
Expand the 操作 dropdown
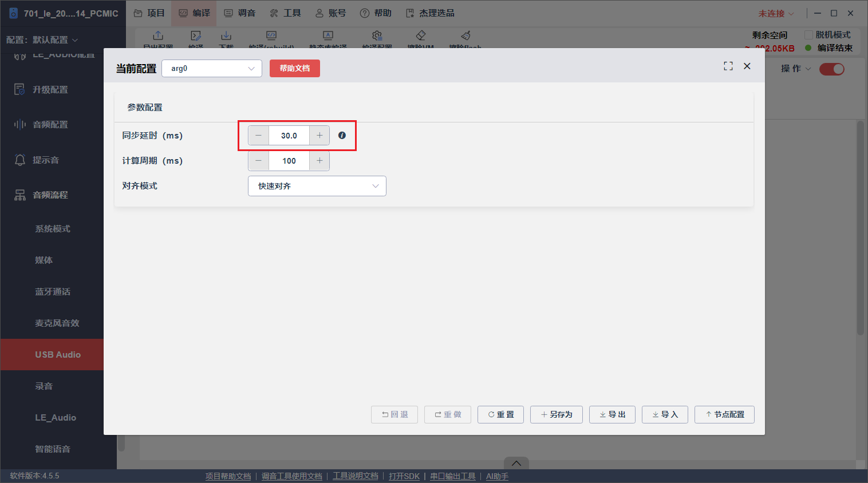click(x=796, y=69)
